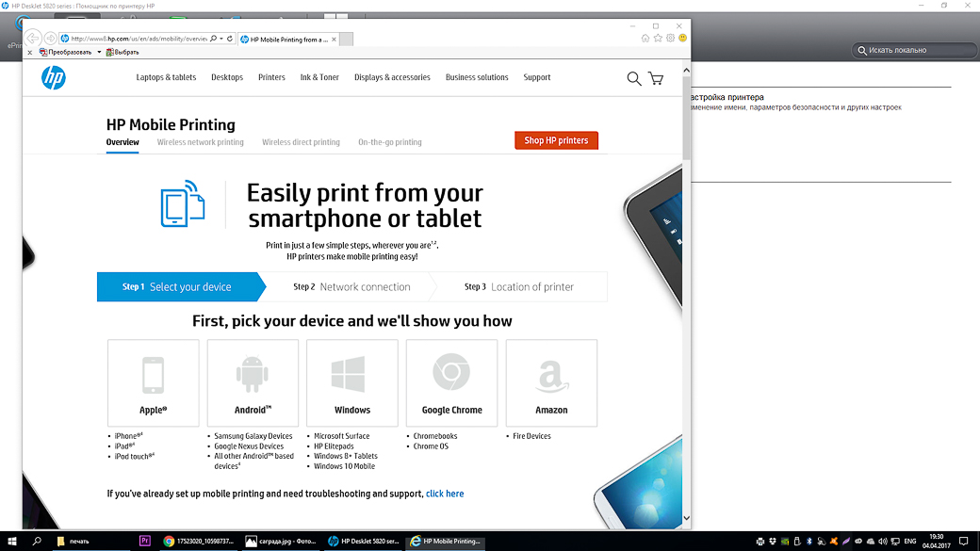Click the ENG language indicator in the tray
The height and width of the screenshot is (551, 980).
pyautogui.click(x=910, y=541)
